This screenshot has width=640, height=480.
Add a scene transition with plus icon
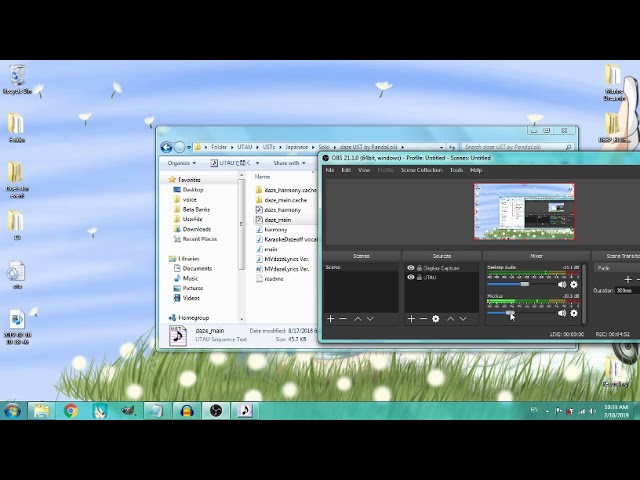coord(628,279)
